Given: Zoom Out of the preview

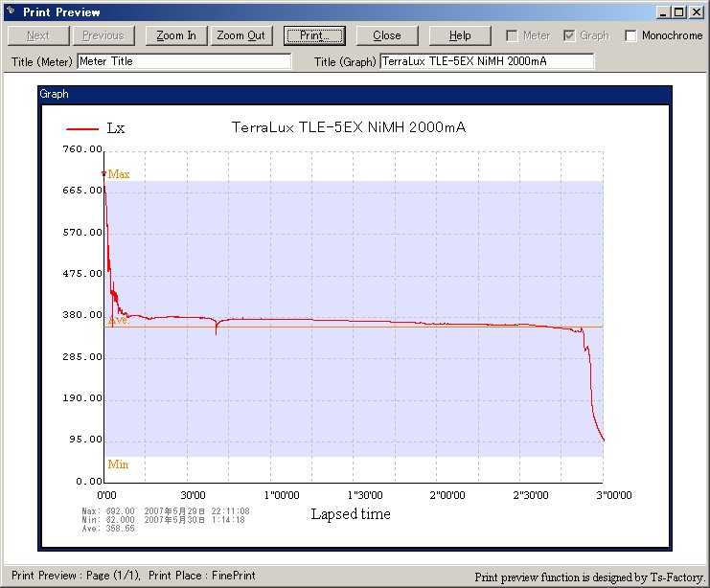Looking at the screenshot, I should coord(241,35).
